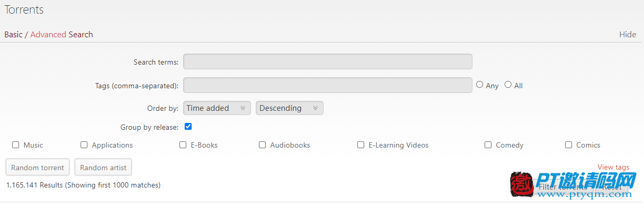Viewport: 644px width, 208px height.
Task: Uncheck Group by release checkbox
Action: (x=188, y=127)
